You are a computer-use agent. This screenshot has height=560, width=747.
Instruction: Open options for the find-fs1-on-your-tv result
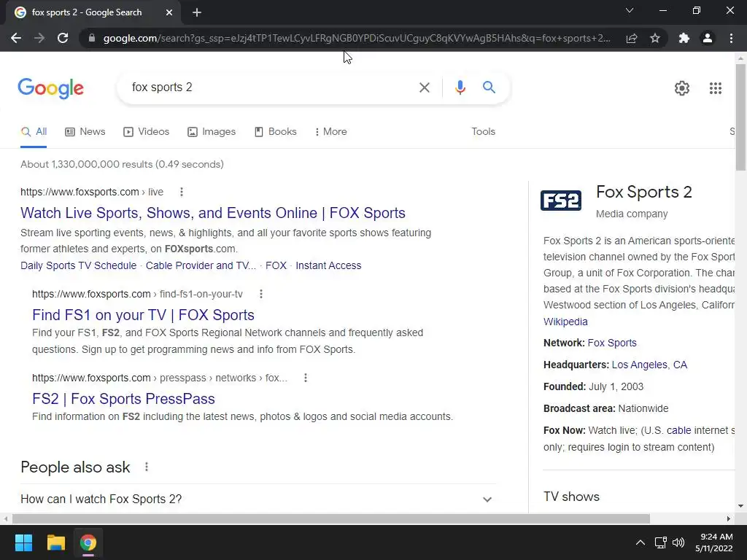pyautogui.click(x=261, y=295)
